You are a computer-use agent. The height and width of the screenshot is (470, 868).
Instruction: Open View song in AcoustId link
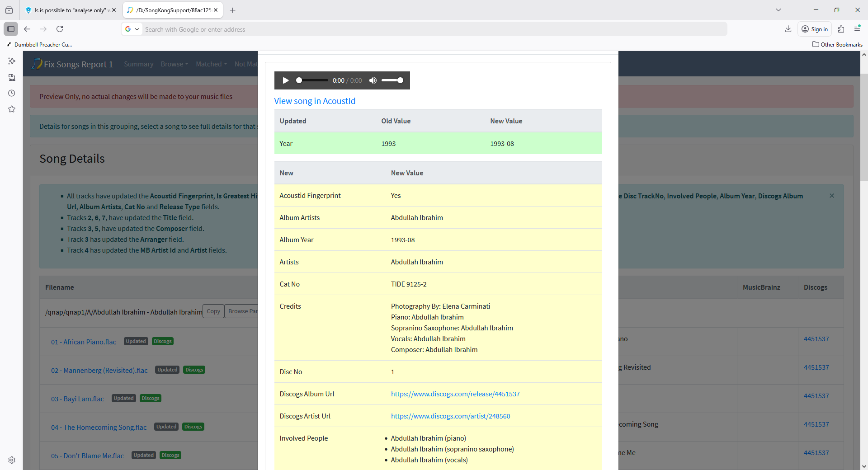point(315,101)
